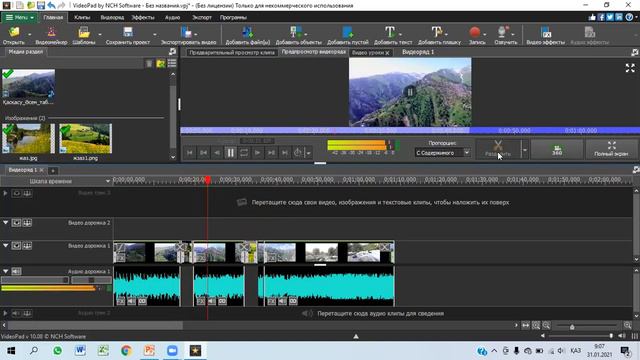Toggle visibility of Видео дорожка 1
640x360 pixels.
(x=16, y=246)
